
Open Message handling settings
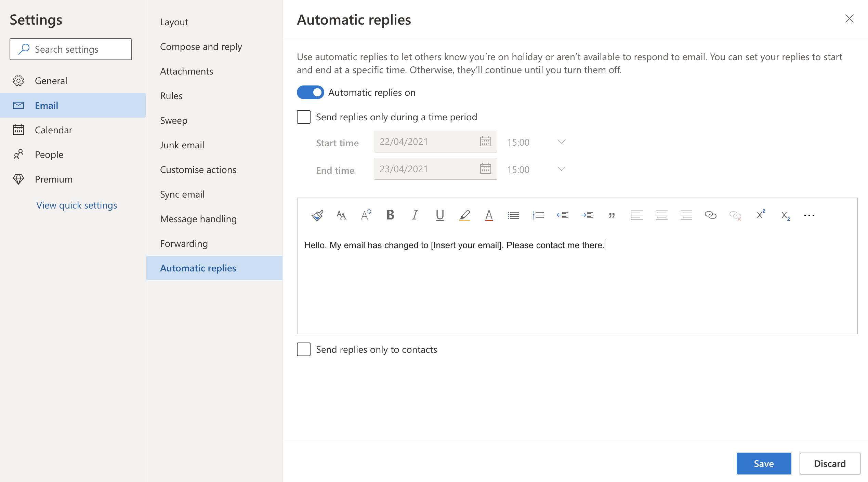(214, 219)
